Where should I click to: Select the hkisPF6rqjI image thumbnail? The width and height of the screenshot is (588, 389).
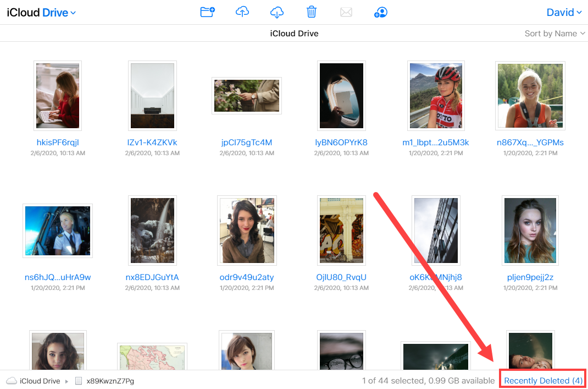click(58, 96)
